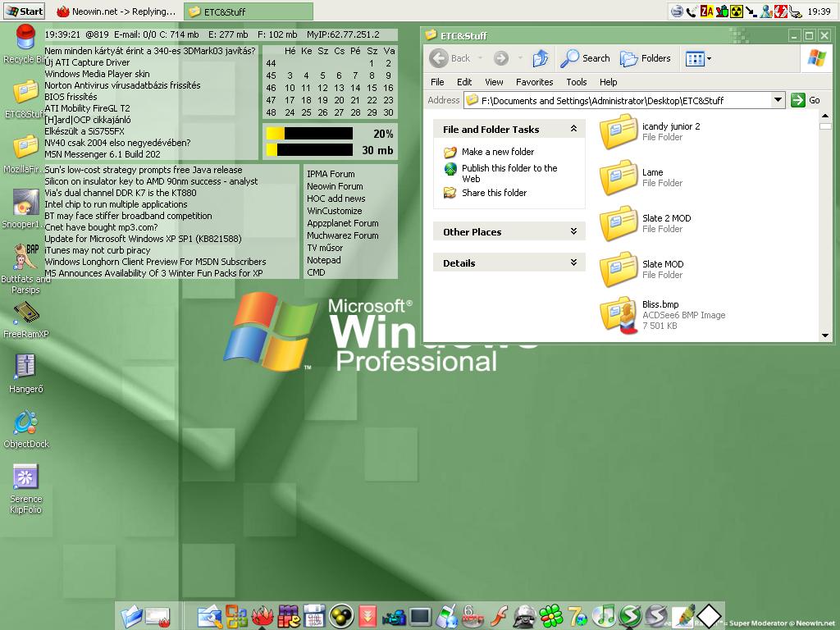This screenshot has height=630, width=840.
Task: Click the Up folder toolbar icon
Action: (540, 58)
